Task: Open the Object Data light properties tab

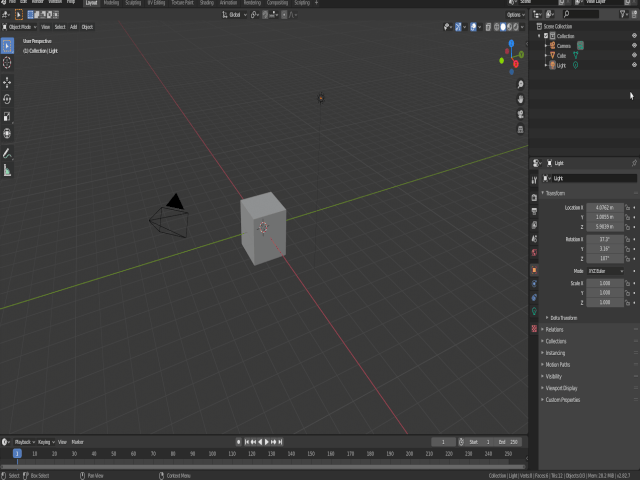Action: click(534, 311)
